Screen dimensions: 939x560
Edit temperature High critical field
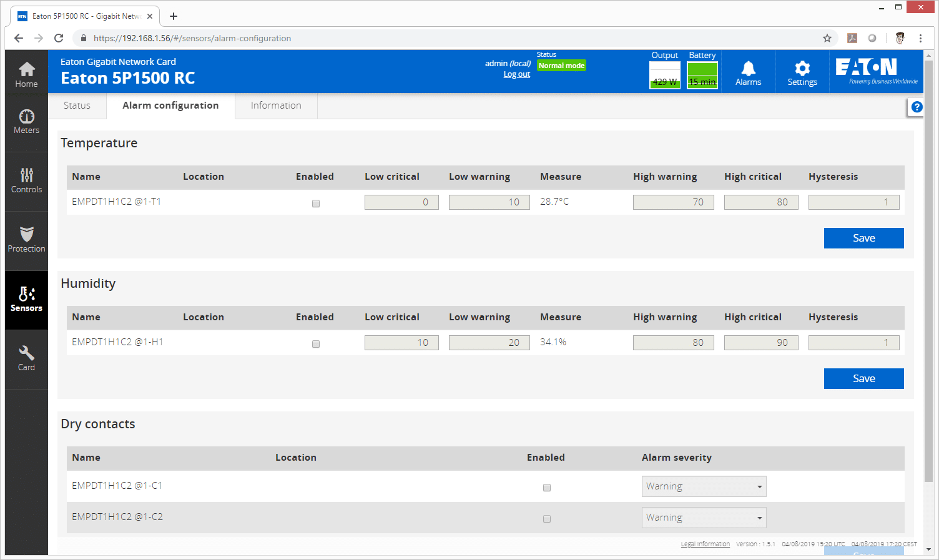tap(761, 202)
